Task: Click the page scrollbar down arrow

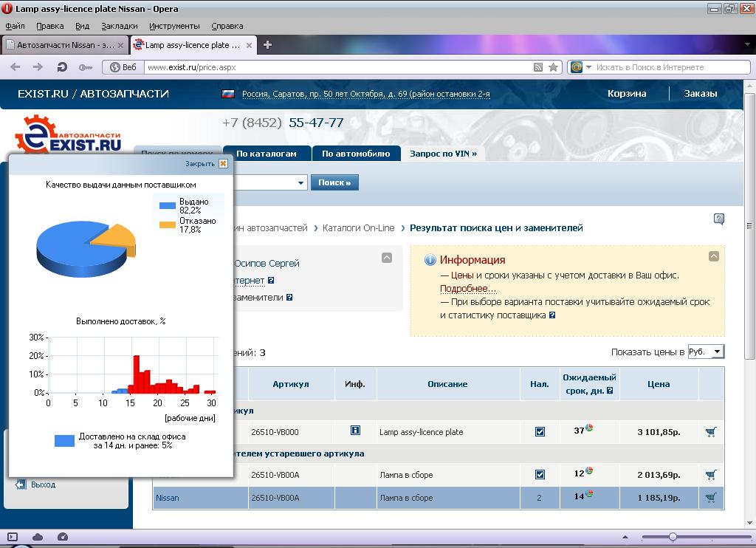Action: click(749, 522)
